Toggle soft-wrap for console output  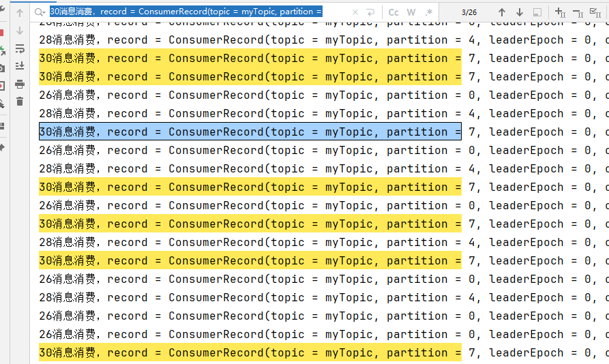coord(20,48)
